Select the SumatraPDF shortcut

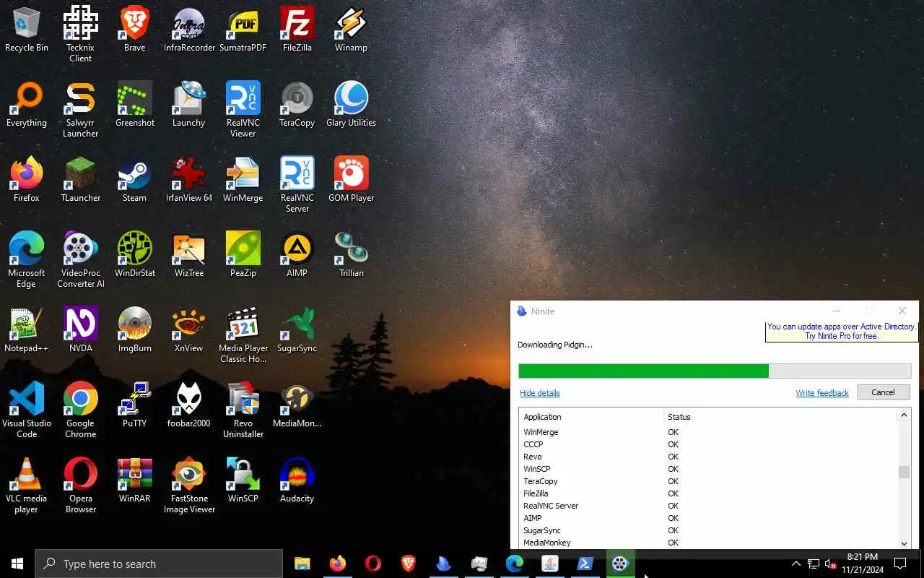(x=243, y=30)
